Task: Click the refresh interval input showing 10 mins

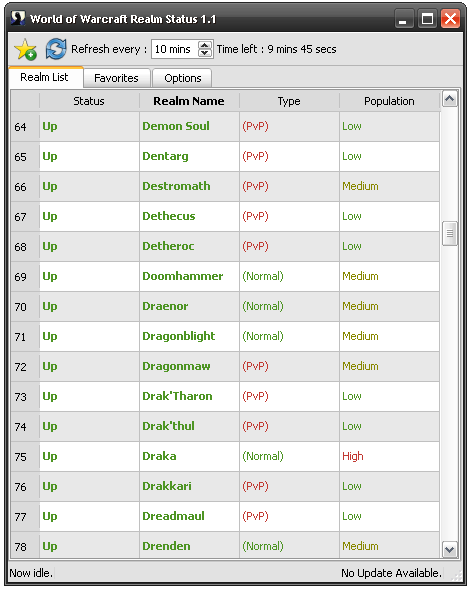Action: [x=175, y=49]
